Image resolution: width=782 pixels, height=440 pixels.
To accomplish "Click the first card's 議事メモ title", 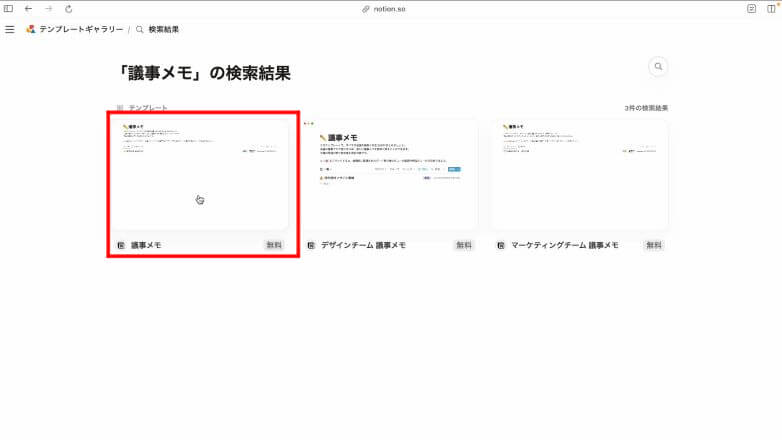I will coord(146,245).
